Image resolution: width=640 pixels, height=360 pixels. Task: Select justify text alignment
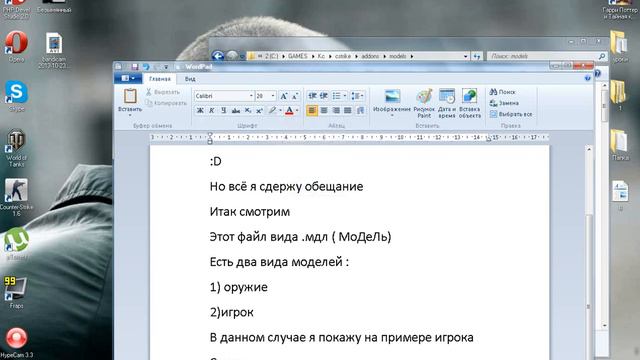347,110
